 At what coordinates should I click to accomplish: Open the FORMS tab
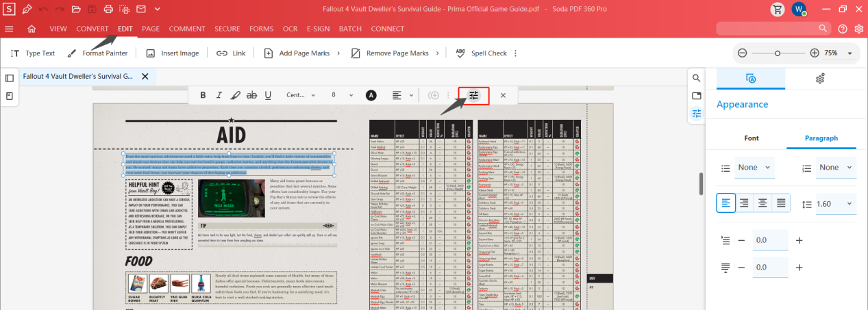point(262,29)
